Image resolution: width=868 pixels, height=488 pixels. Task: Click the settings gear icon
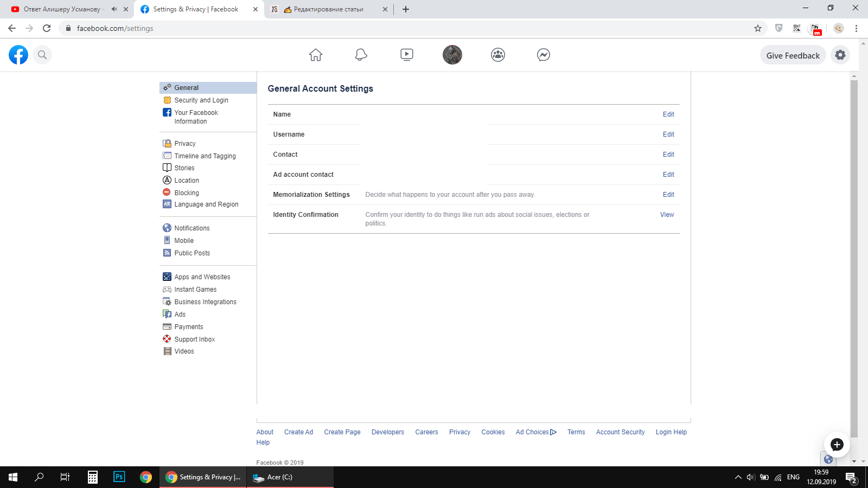[x=840, y=55]
